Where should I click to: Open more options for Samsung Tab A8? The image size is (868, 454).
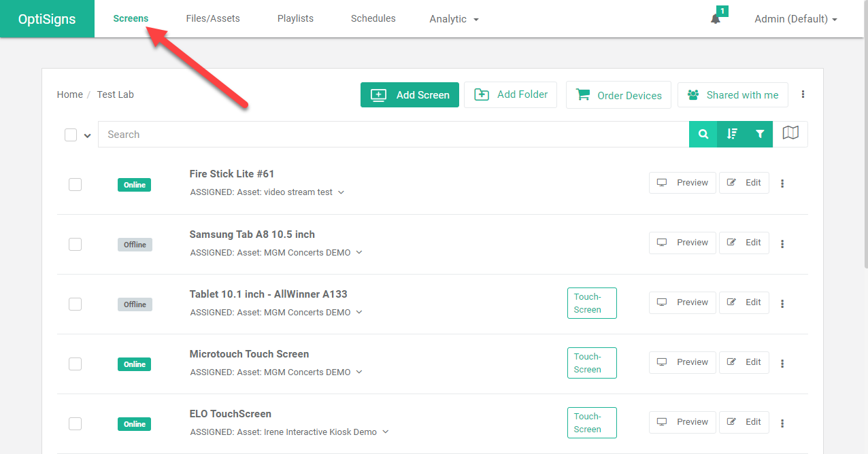[x=782, y=244]
